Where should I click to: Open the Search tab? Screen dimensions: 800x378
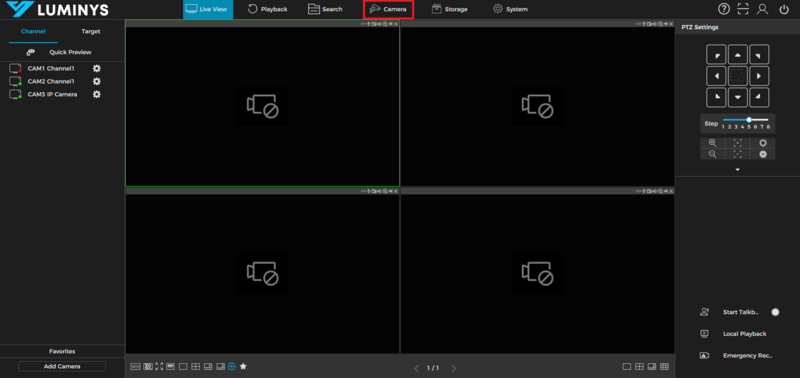click(326, 9)
